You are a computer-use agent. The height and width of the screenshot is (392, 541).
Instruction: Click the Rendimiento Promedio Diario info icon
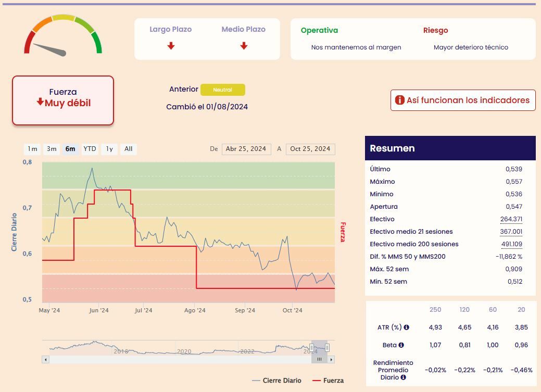pyautogui.click(x=403, y=377)
